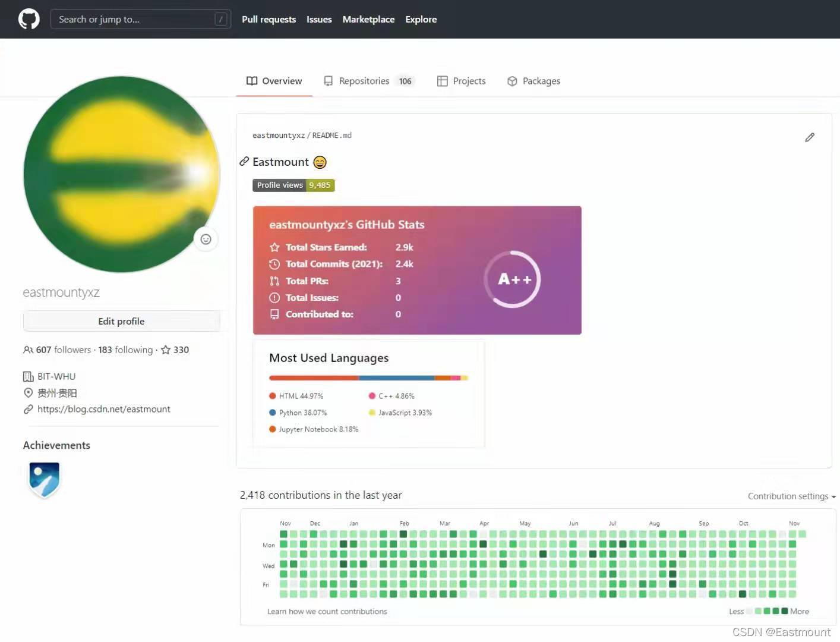Image resolution: width=840 pixels, height=642 pixels.
Task: Click the pull request icon beside Total PRs
Action: [274, 281]
